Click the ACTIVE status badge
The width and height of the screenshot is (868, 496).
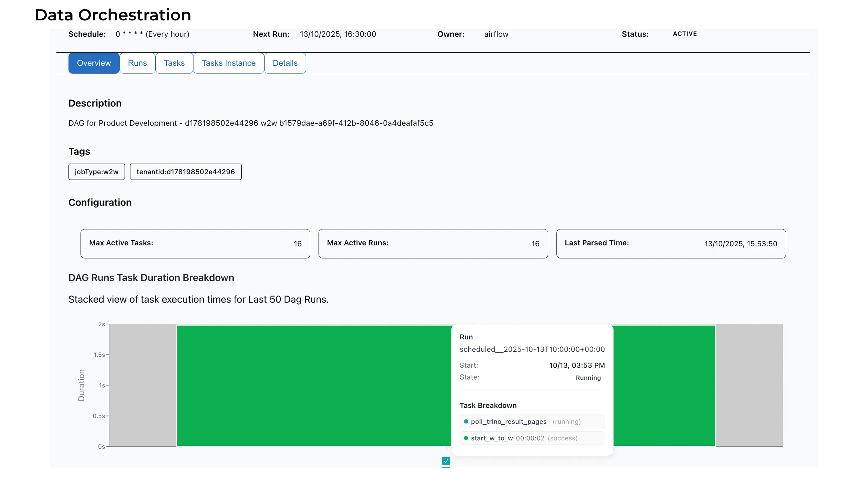(685, 34)
